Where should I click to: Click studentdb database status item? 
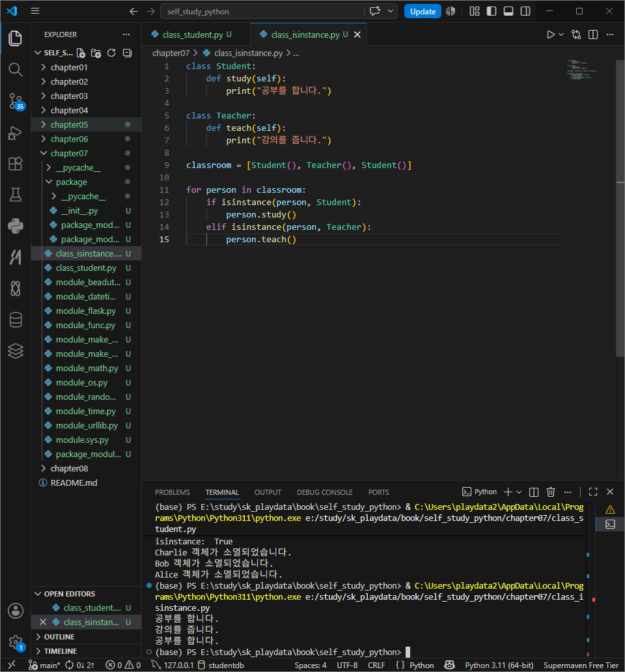[221, 665]
